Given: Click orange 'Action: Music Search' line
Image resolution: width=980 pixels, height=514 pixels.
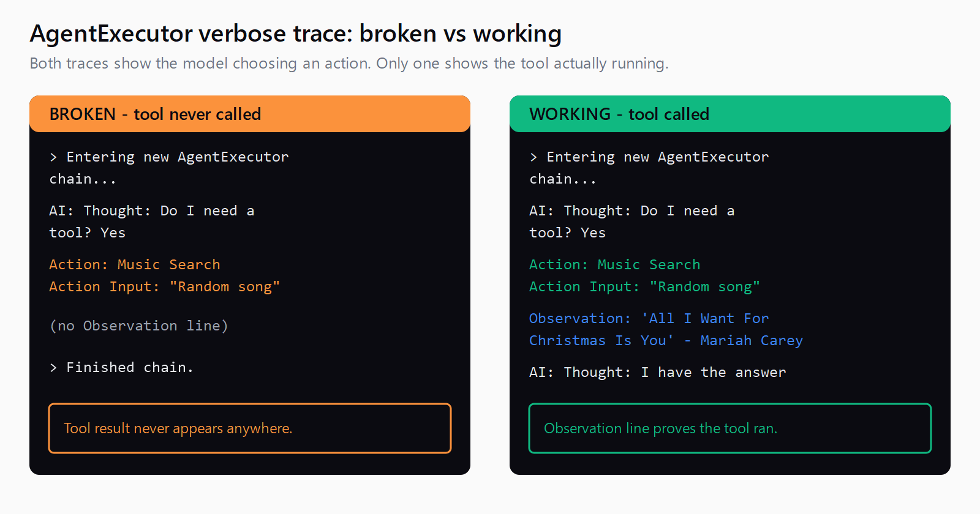Looking at the screenshot, I should click(135, 264).
